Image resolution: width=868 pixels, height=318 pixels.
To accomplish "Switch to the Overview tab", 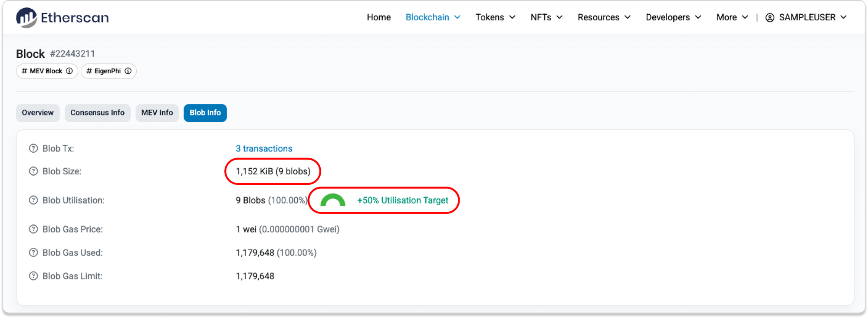I will click(38, 113).
